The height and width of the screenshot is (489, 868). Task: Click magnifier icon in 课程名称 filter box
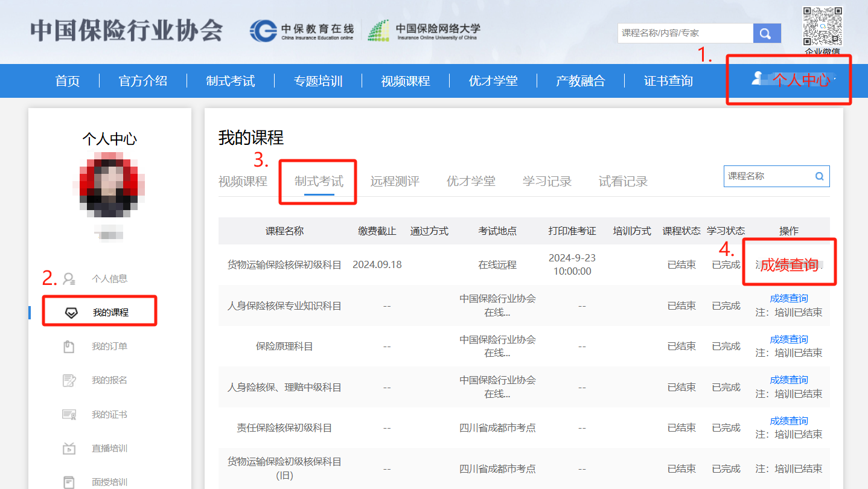point(819,176)
